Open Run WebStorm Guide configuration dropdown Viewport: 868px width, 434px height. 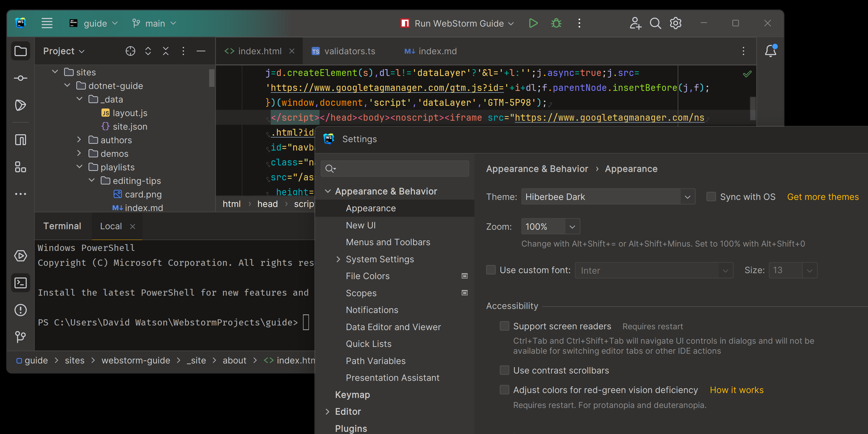pyautogui.click(x=458, y=23)
